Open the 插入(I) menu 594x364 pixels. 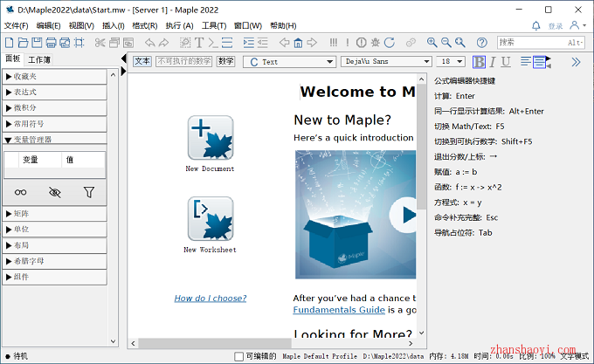point(114,25)
